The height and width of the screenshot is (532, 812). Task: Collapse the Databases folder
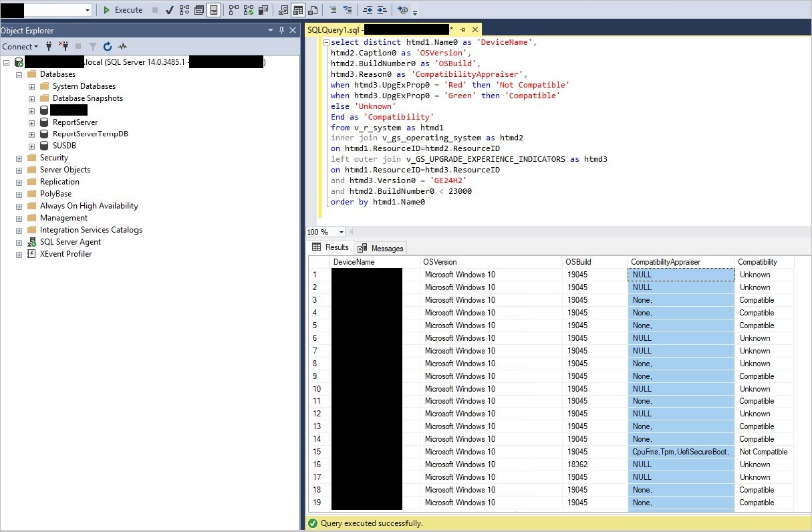point(19,74)
